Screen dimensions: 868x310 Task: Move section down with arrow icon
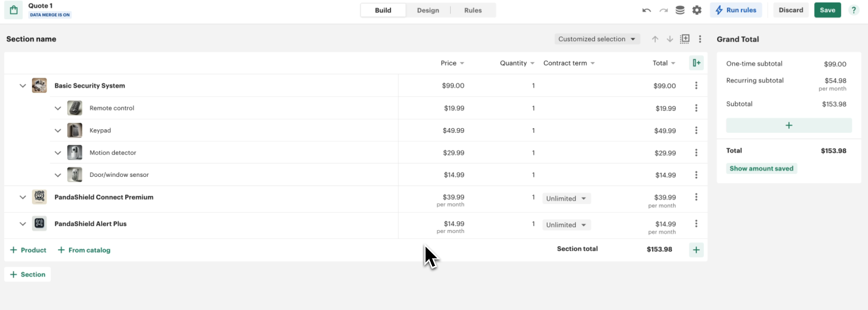pyautogui.click(x=669, y=39)
